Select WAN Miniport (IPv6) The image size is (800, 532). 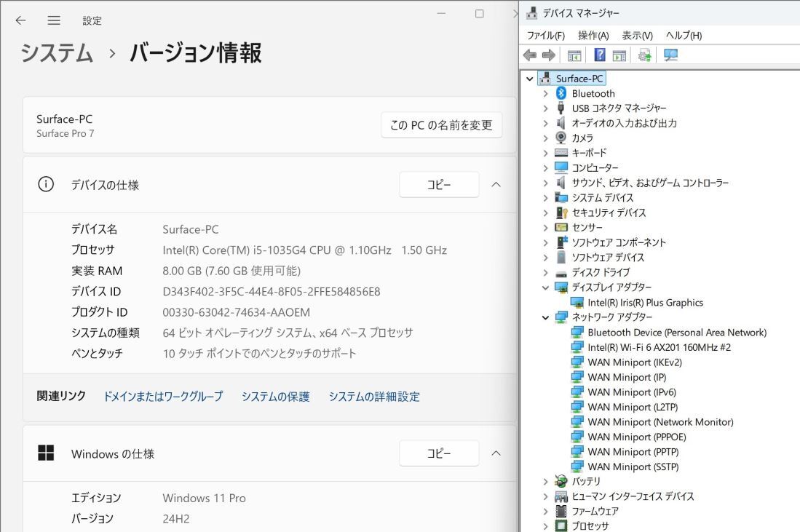tap(632, 392)
